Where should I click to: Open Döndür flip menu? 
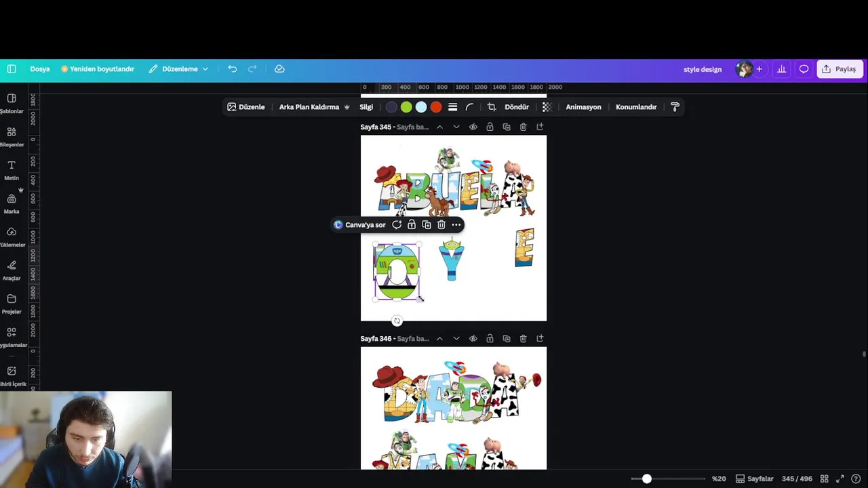point(517,107)
